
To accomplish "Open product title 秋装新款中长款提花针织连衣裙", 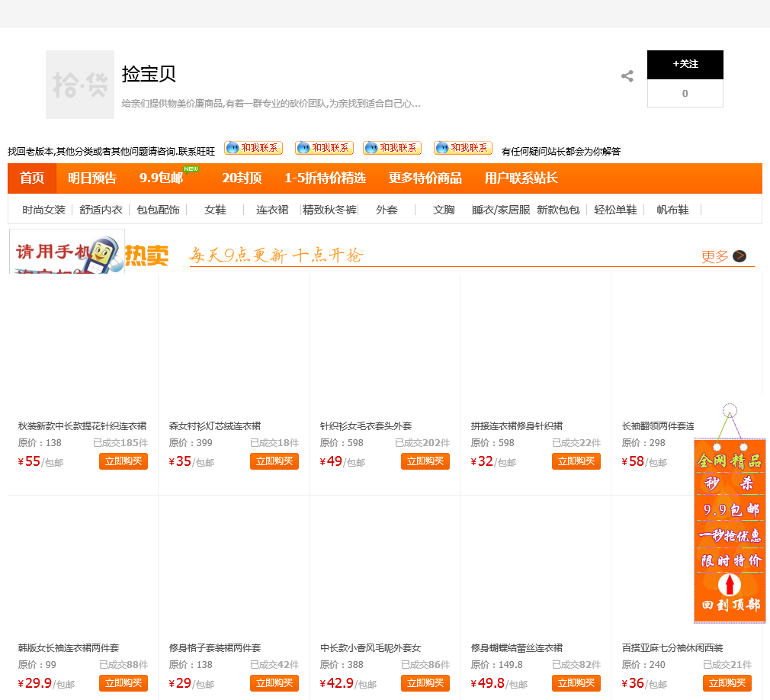I will click(82, 426).
